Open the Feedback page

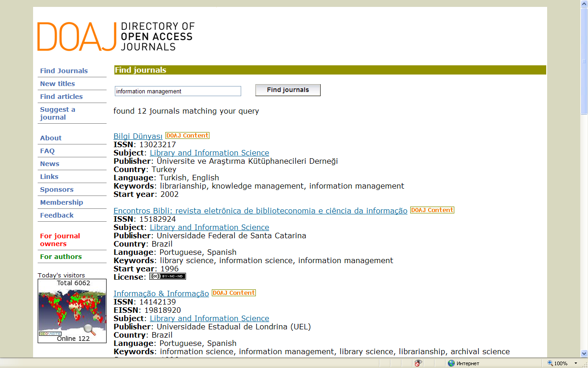pyautogui.click(x=57, y=215)
